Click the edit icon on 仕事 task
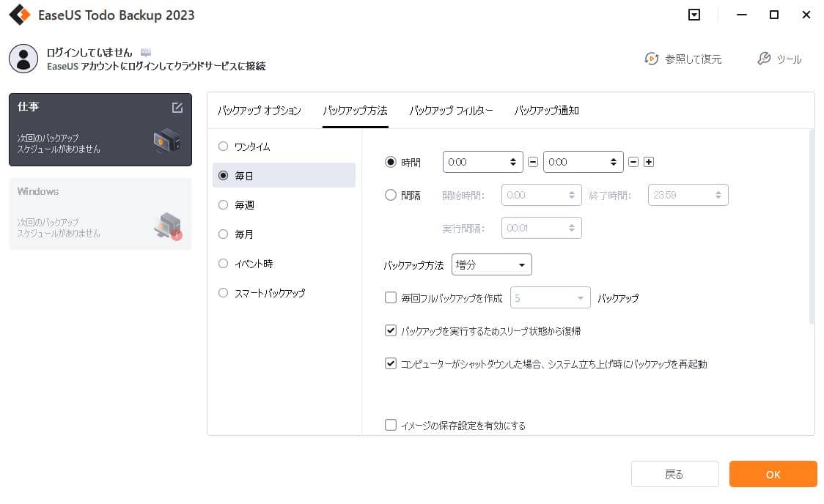824x504 pixels. tap(177, 108)
